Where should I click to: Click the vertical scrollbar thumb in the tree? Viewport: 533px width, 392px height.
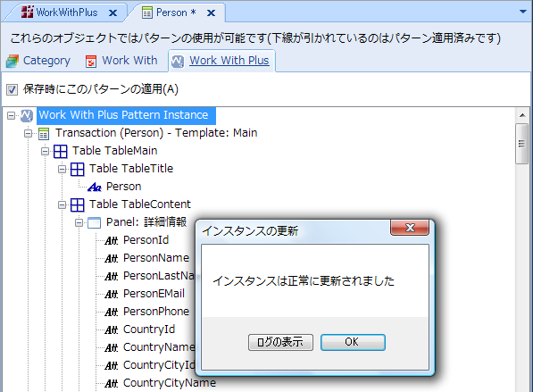(x=521, y=144)
